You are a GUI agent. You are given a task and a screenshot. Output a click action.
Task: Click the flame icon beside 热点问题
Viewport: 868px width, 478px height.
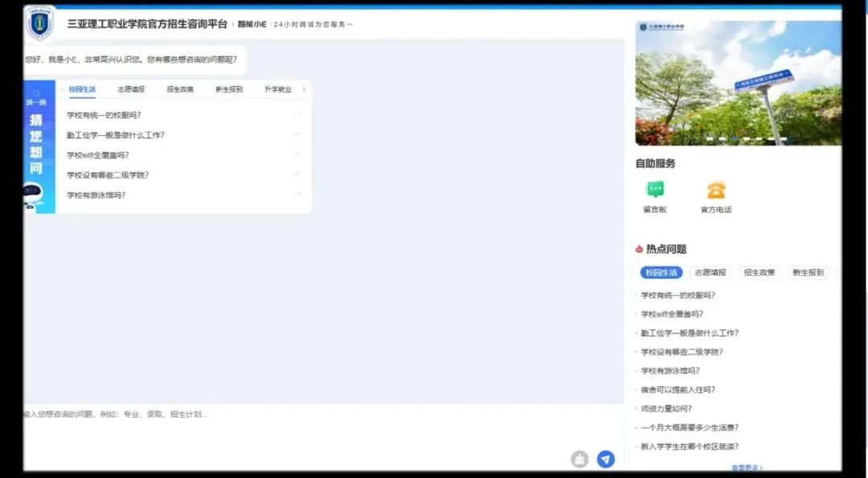(640, 249)
